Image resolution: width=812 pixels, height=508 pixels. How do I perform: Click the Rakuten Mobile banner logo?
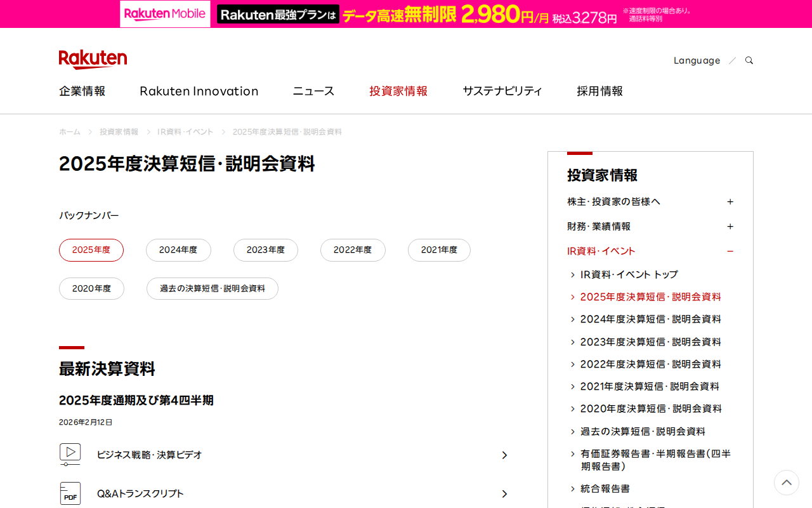pyautogui.click(x=165, y=14)
